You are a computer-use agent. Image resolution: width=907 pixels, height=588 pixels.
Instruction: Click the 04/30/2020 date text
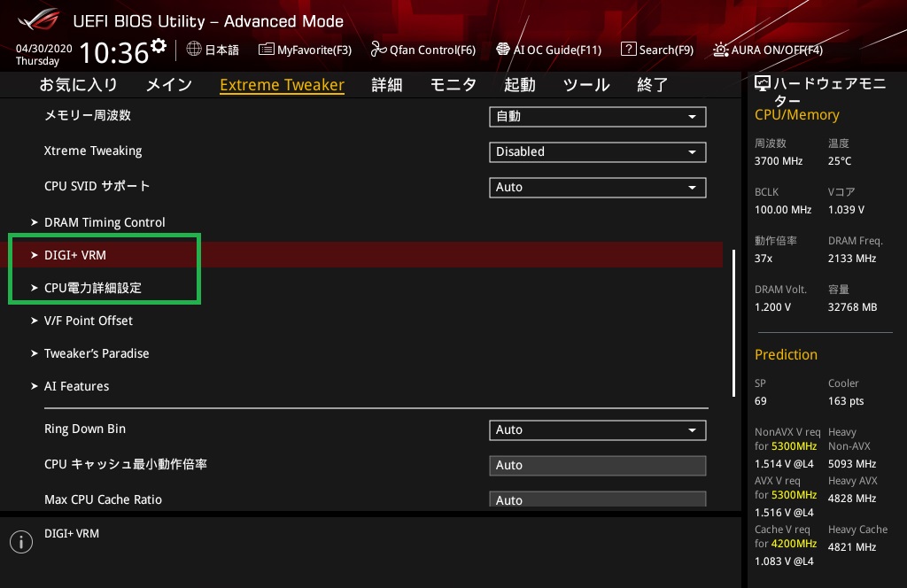(x=44, y=49)
